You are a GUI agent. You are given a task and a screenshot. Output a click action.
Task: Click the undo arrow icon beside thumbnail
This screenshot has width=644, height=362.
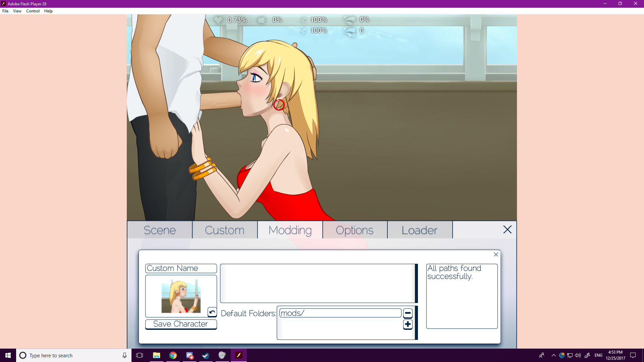pyautogui.click(x=212, y=312)
